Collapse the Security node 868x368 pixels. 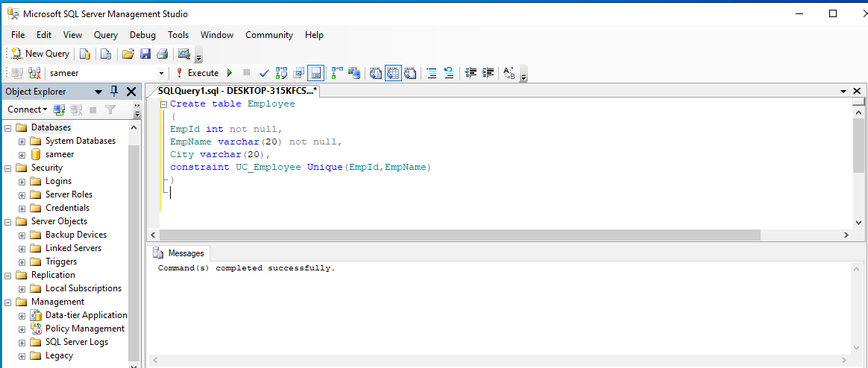[x=7, y=168]
